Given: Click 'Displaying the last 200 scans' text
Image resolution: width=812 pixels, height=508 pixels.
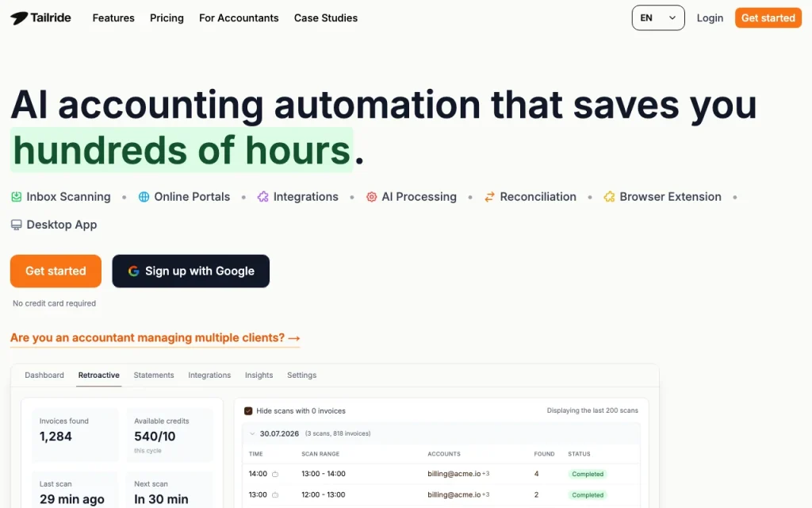Looking at the screenshot, I should point(592,410).
